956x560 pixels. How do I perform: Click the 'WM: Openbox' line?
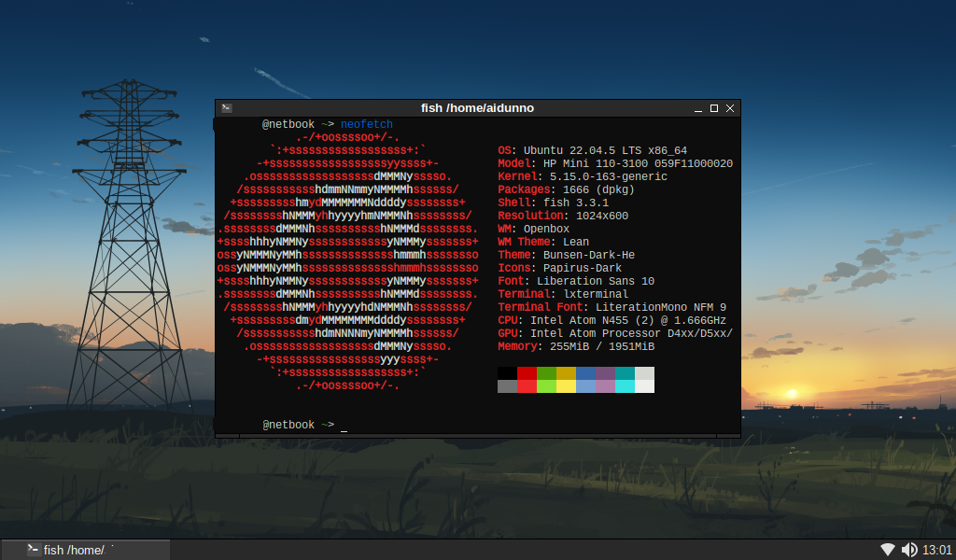coord(533,229)
